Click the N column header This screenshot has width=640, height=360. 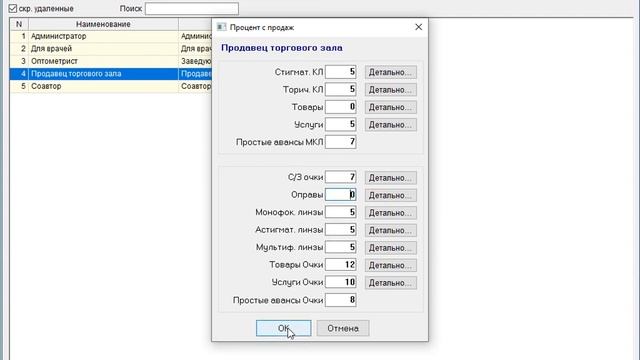click(19, 24)
